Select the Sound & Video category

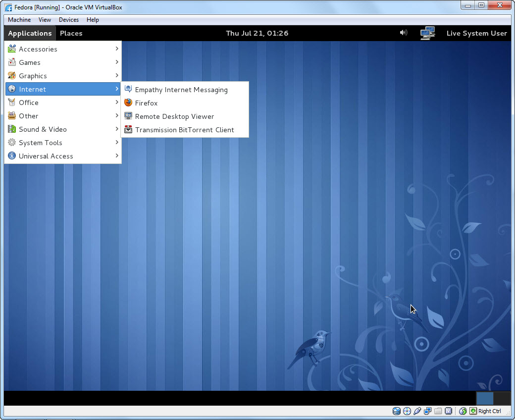click(x=63, y=129)
